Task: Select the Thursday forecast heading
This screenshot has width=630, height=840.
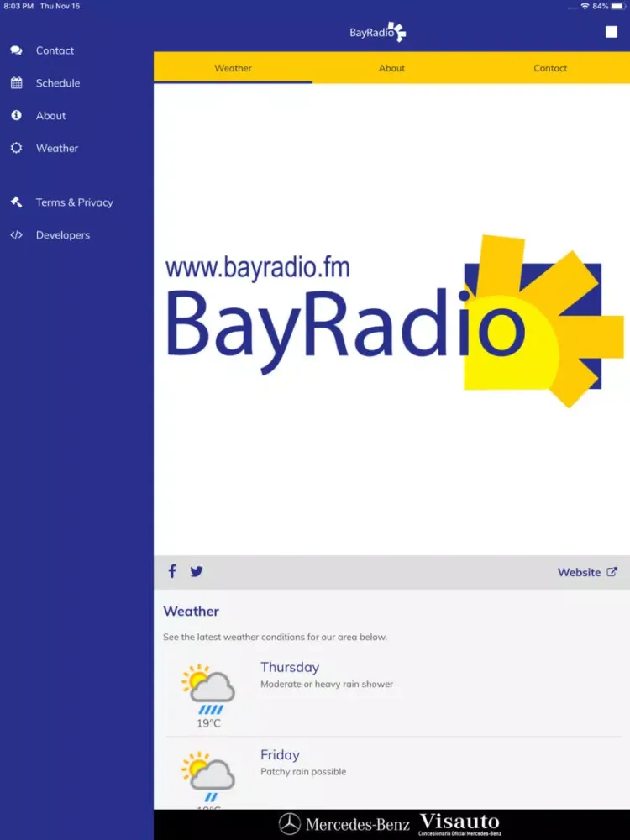Action: tap(290, 668)
